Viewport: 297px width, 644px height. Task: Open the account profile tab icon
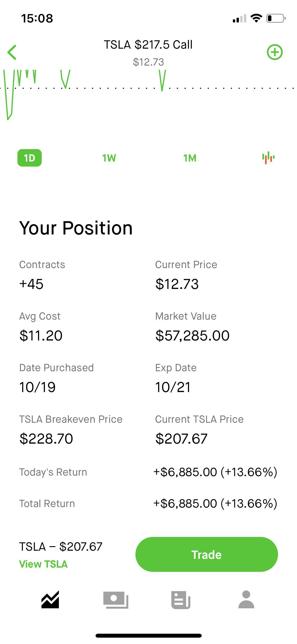point(246,600)
